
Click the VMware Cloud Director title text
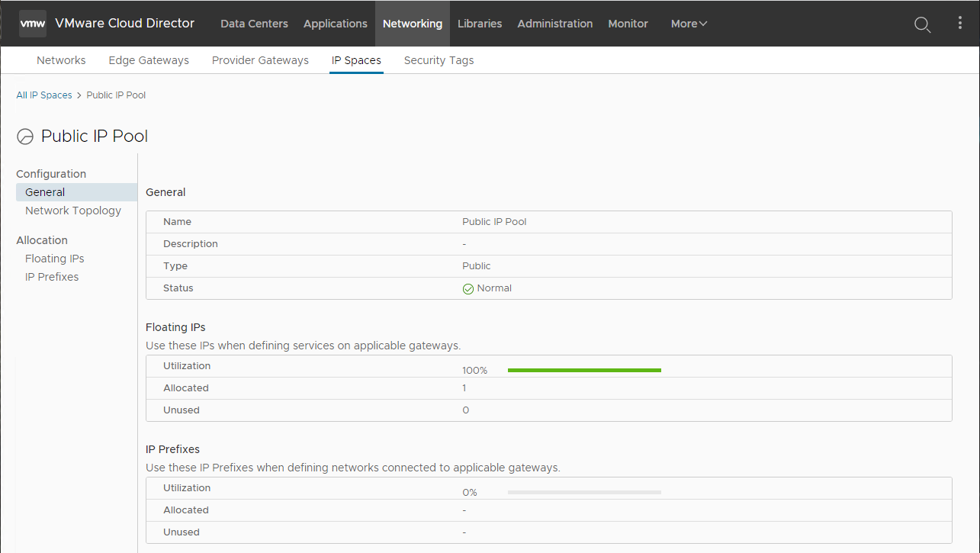point(124,24)
